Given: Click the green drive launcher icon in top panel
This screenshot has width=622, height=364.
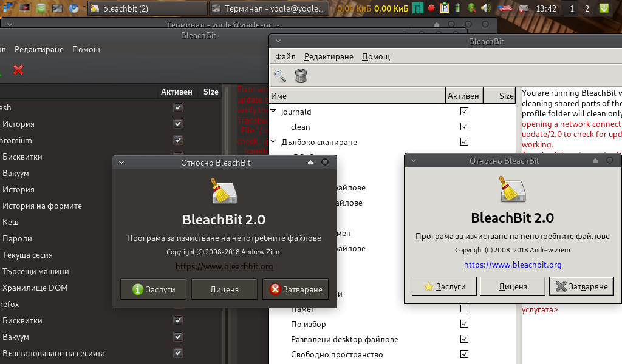Looking at the screenshot, I should click(41, 8).
